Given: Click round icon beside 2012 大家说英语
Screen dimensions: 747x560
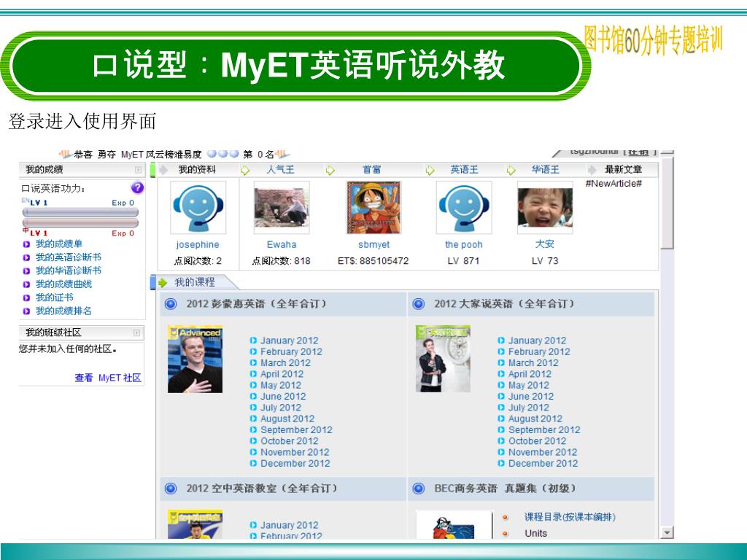Looking at the screenshot, I should pyautogui.click(x=418, y=304).
